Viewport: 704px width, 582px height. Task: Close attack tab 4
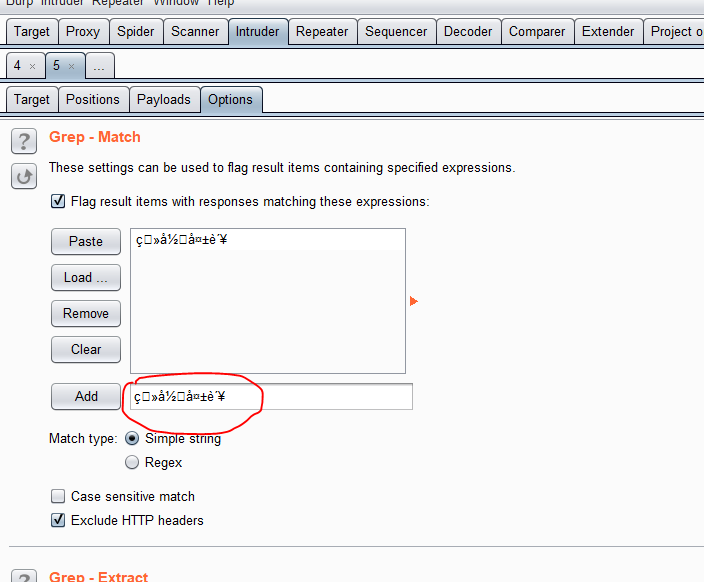[32, 66]
